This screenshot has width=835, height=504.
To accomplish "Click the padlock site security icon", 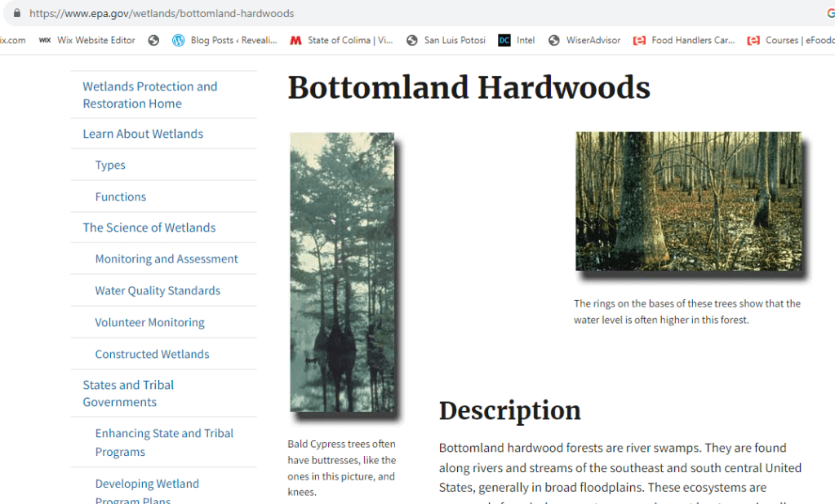I will click(16, 14).
